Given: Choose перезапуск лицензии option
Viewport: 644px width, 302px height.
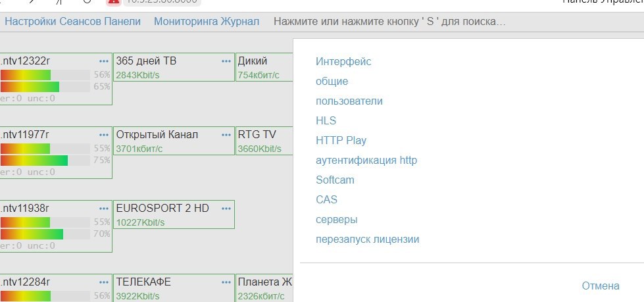Looking at the screenshot, I should click(367, 239).
